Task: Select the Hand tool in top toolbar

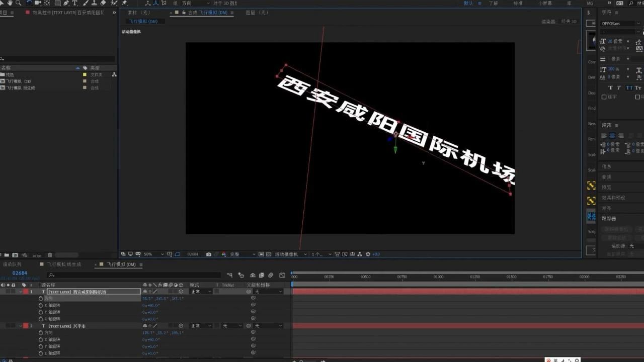Action: pos(10,3)
